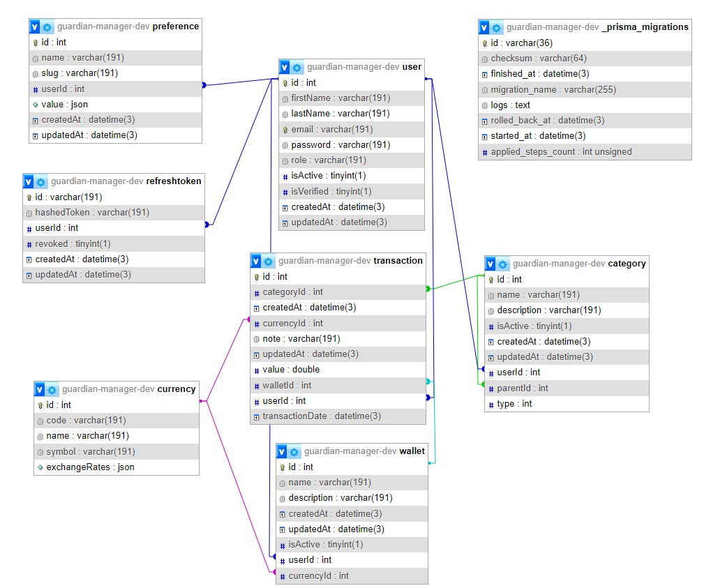Viewport: 718px width, 588px height.
Task: Click the gear icon on the preference table
Action: pyautogui.click(x=47, y=27)
